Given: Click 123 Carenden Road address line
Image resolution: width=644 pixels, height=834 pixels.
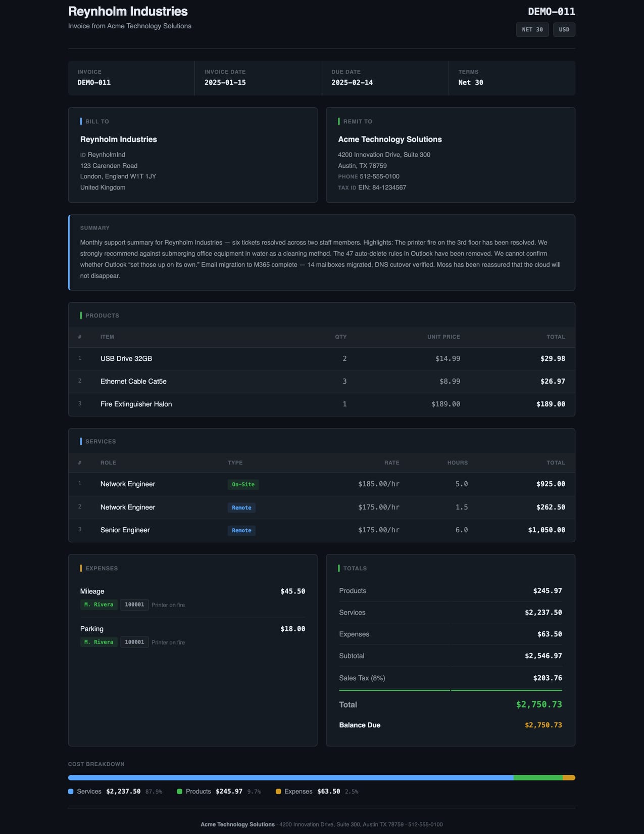Looking at the screenshot, I should click(109, 166).
